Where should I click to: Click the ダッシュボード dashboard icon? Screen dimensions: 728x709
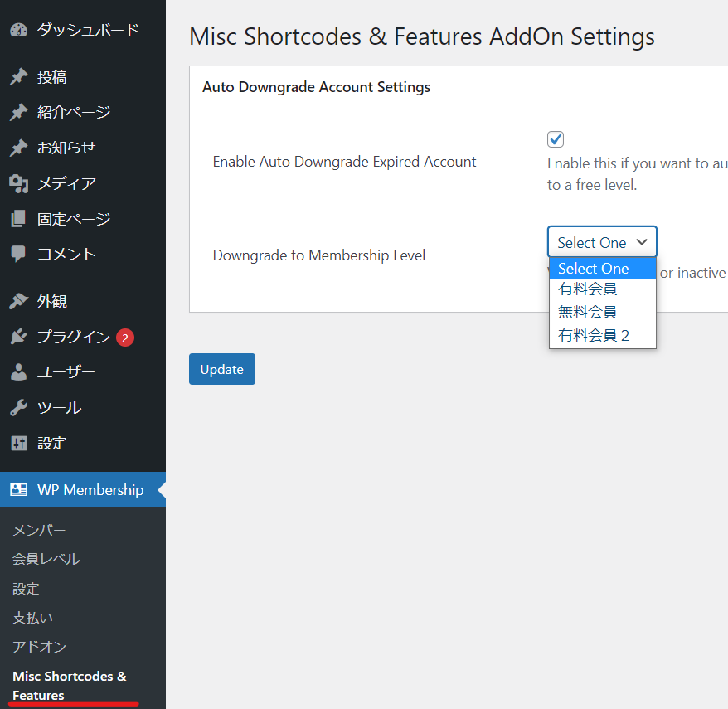click(19, 31)
